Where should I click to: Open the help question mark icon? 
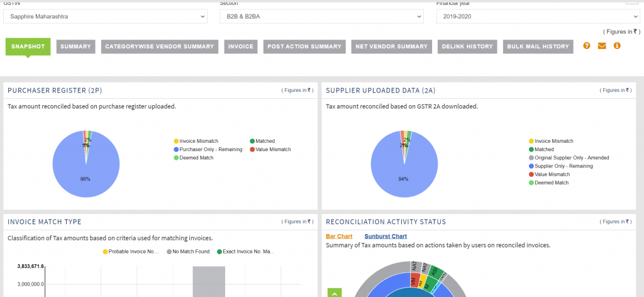(587, 46)
